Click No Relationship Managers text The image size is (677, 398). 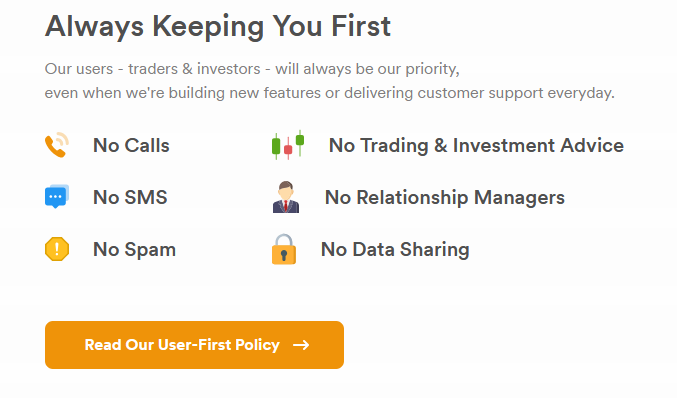click(445, 198)
